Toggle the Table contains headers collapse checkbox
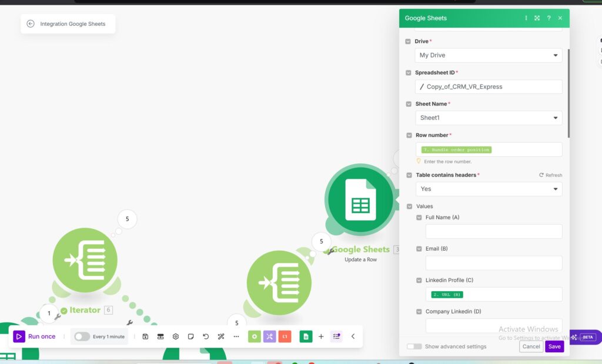Image resolution: width=602 pixels, height=364 pixels. (409, 176)
